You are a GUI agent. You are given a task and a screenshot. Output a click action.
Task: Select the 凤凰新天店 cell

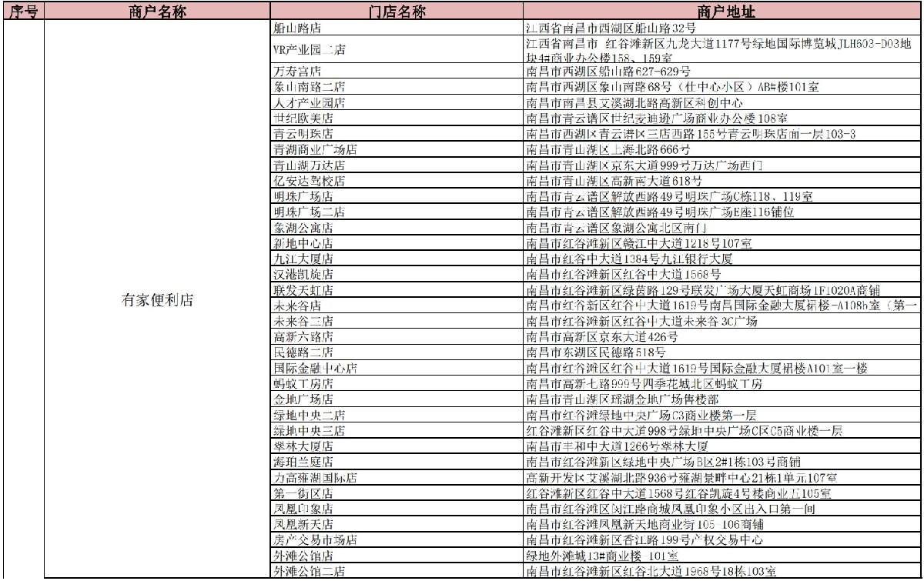(x=397, y=524)
